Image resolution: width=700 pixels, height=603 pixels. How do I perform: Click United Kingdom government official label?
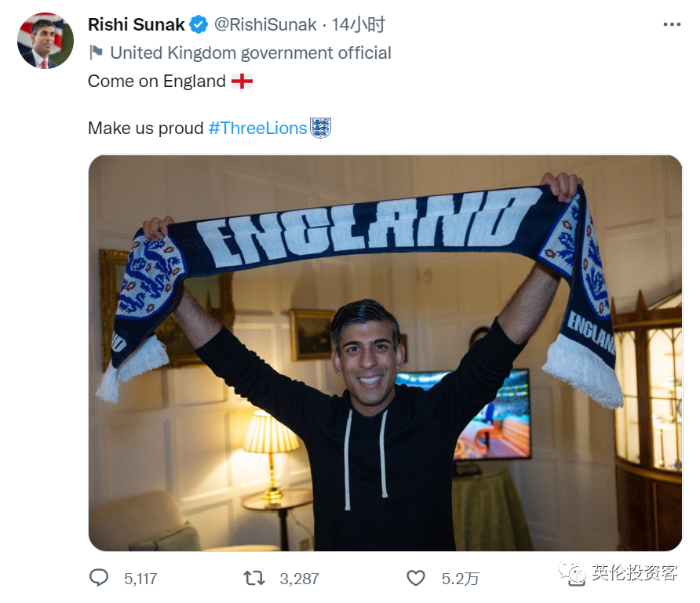click(x=250, y=53)
